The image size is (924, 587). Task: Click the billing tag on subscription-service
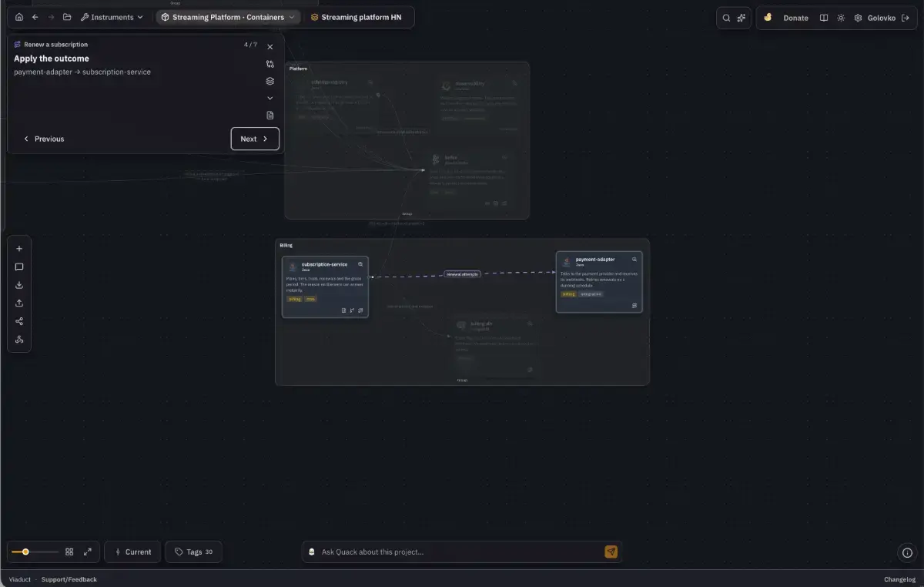click(x=295, y=299)
